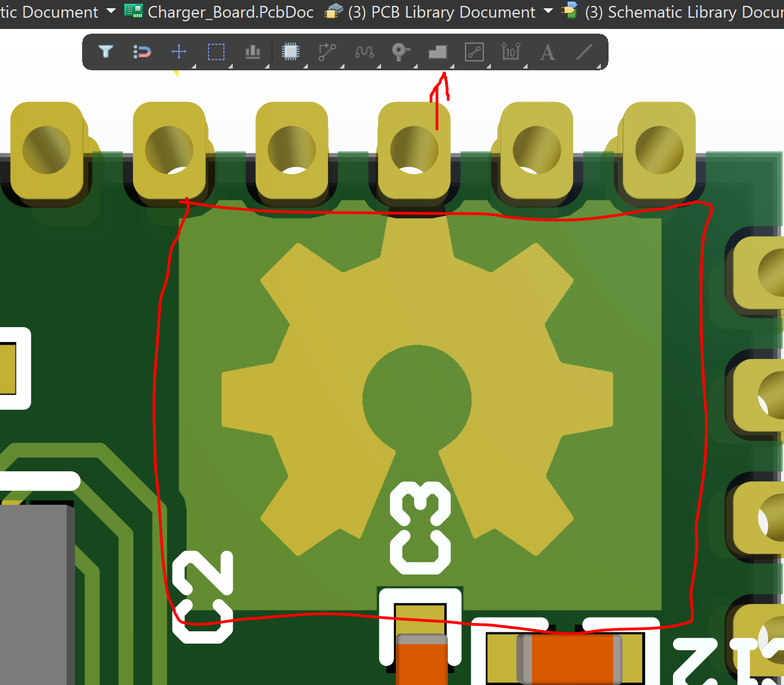
Task: Activate the Interactive Routing tool
Action: pos(327,52)
